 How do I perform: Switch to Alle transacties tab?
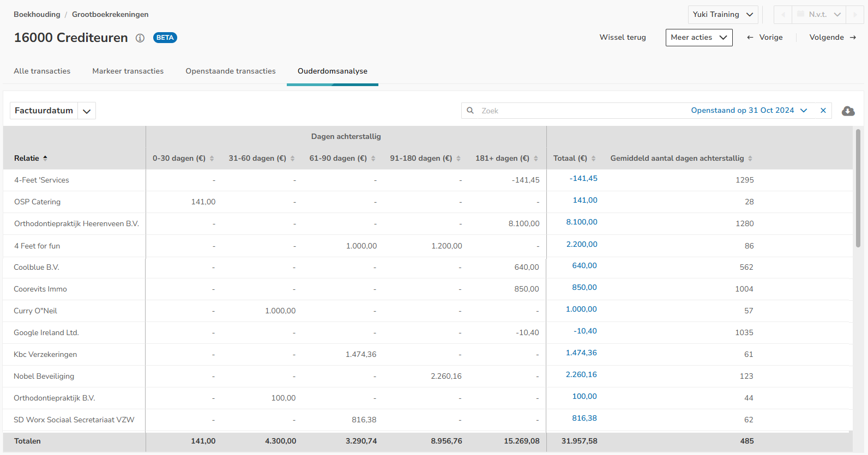click(x=42, y=71)
